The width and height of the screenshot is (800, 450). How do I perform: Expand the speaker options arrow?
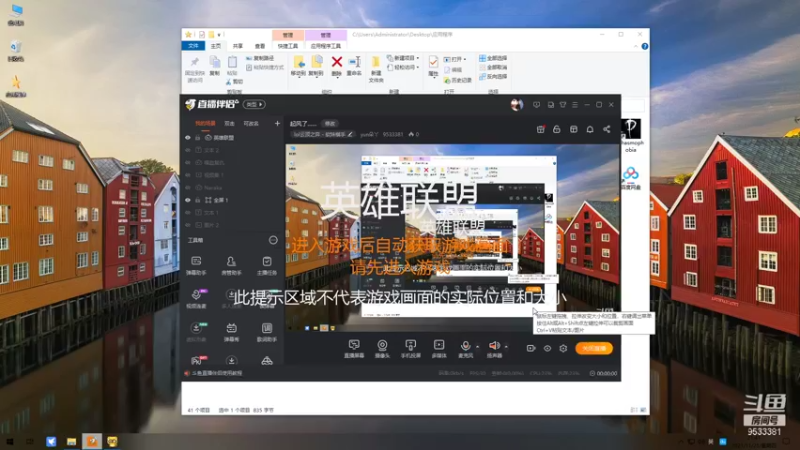pyautogui.click(x=506, y=347)
